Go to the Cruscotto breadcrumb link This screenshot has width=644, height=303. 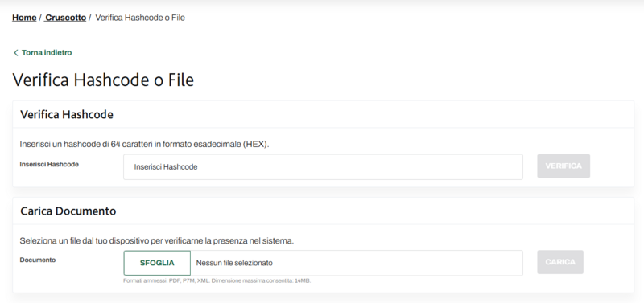tap(65, 18)
